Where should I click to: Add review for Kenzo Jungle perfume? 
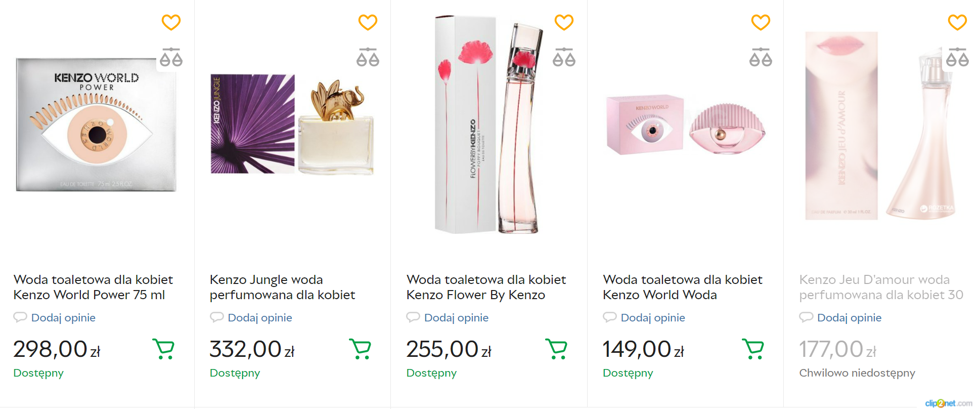(x=259, y=318)
